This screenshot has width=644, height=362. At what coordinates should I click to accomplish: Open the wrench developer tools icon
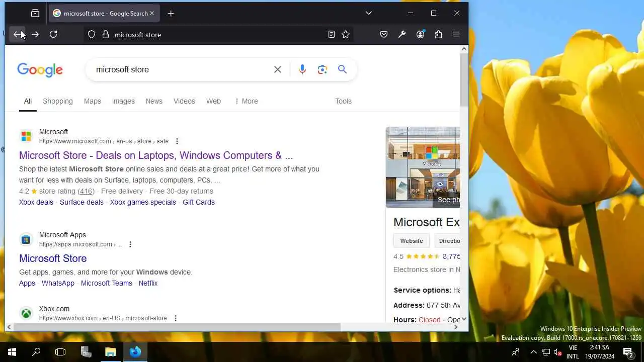click(402, 35)
